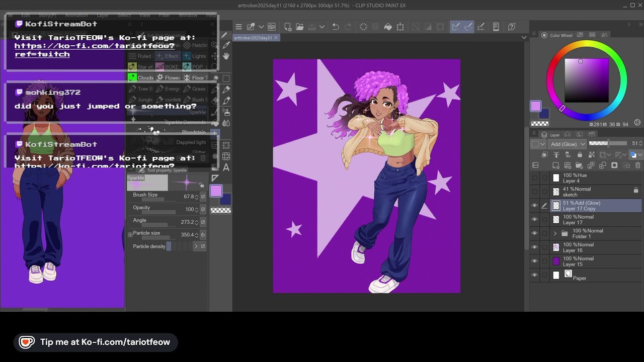Select the Clouds sub tool group

[141, 77]
